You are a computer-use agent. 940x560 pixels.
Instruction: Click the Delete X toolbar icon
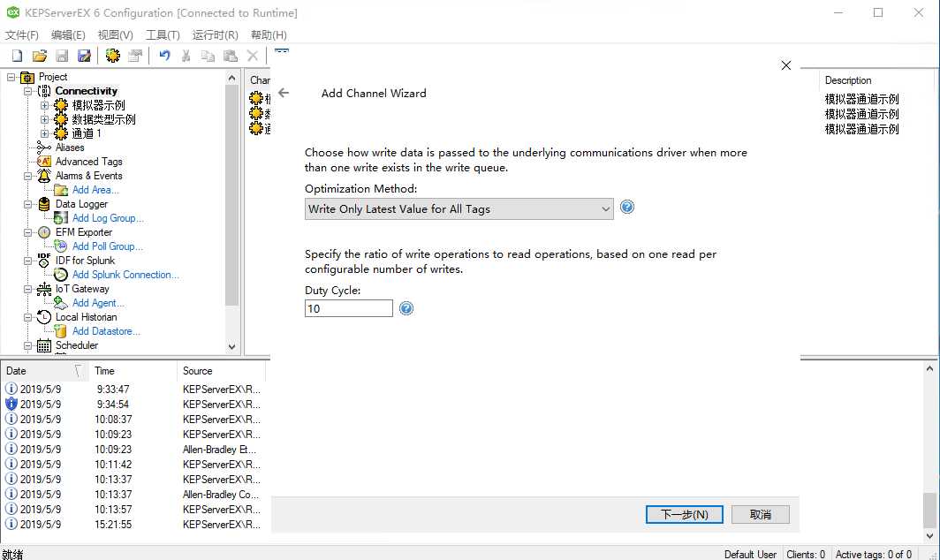(253, 56)
